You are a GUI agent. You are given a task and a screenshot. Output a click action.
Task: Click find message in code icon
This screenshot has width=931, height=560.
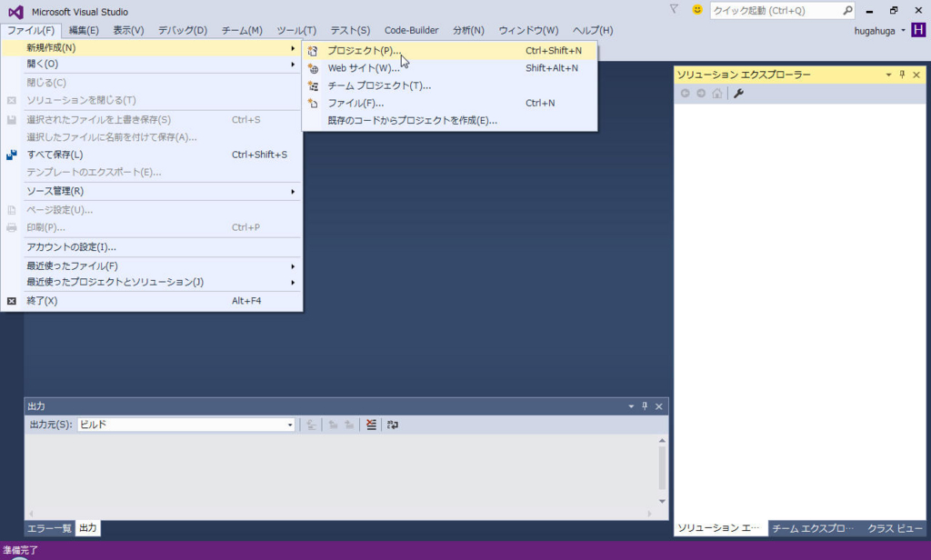tap(311, 425)
